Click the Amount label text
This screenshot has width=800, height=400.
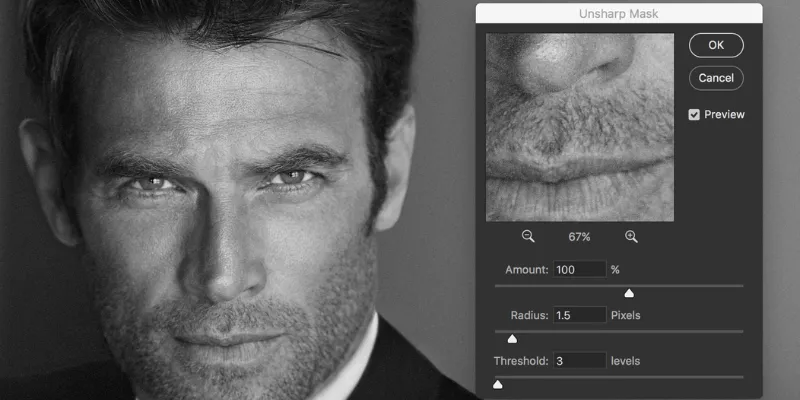526,270
